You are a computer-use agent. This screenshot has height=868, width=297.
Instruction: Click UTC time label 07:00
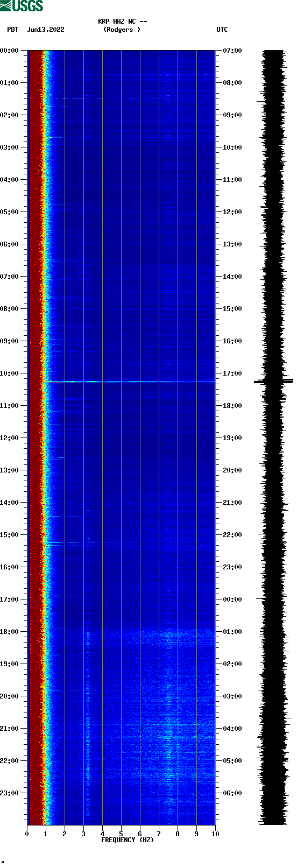tap(232, 51)
